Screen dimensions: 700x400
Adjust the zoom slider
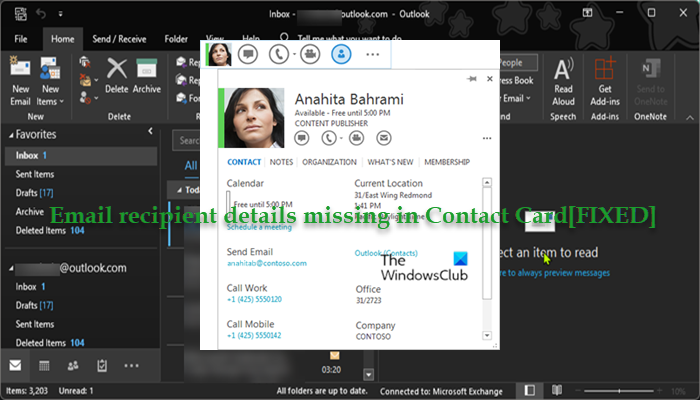(619, 391)
